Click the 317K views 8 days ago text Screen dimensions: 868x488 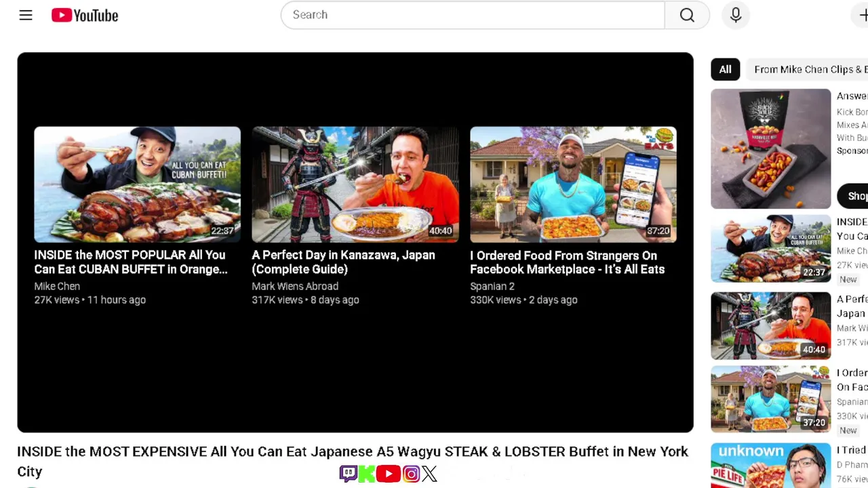click(305, 300)
